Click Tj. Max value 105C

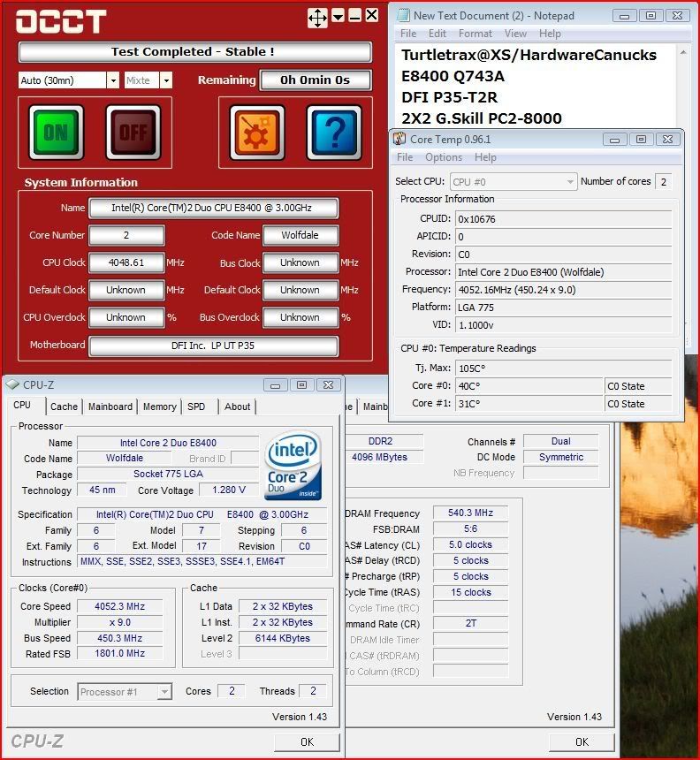563,369
